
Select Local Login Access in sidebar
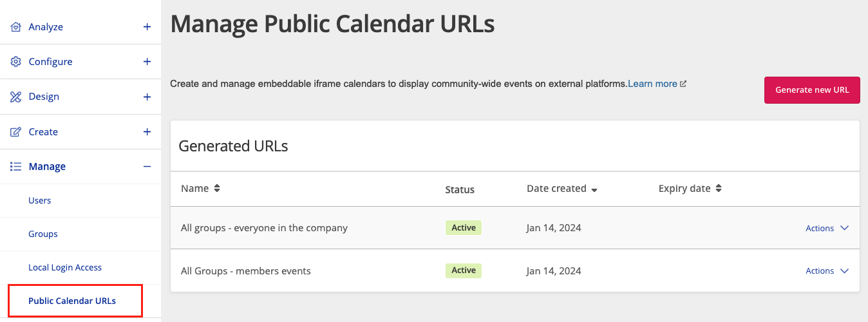pyautogui.click(x=65, y=267)
